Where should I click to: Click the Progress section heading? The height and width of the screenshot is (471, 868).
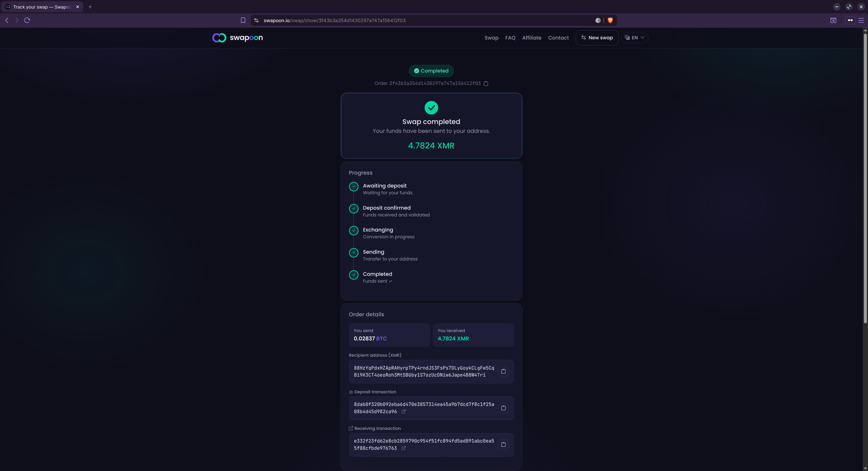click(x=361, y=173)
